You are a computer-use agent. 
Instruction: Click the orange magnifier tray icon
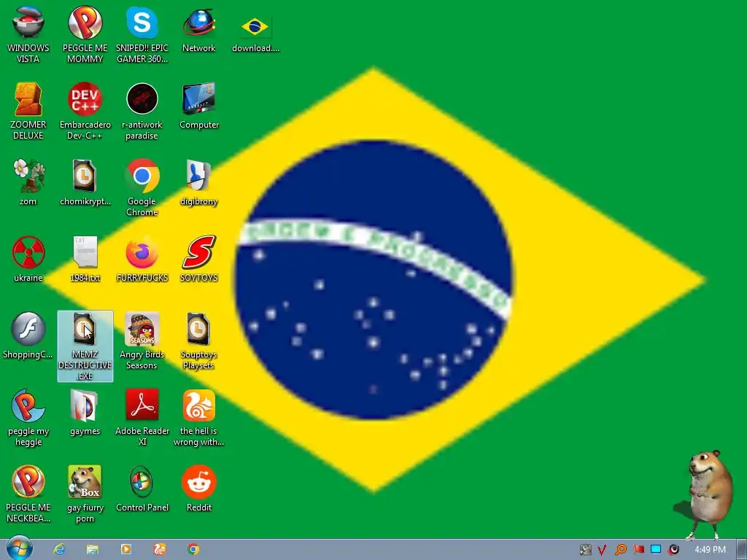tap(620, 550)
